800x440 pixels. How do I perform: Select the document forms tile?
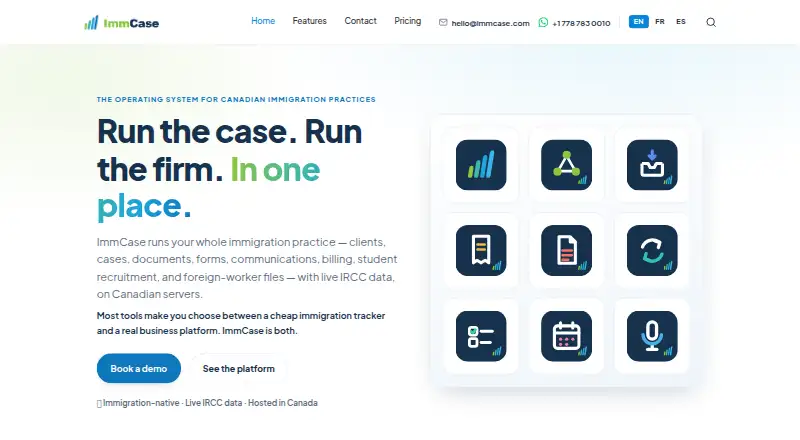(566, 251)
